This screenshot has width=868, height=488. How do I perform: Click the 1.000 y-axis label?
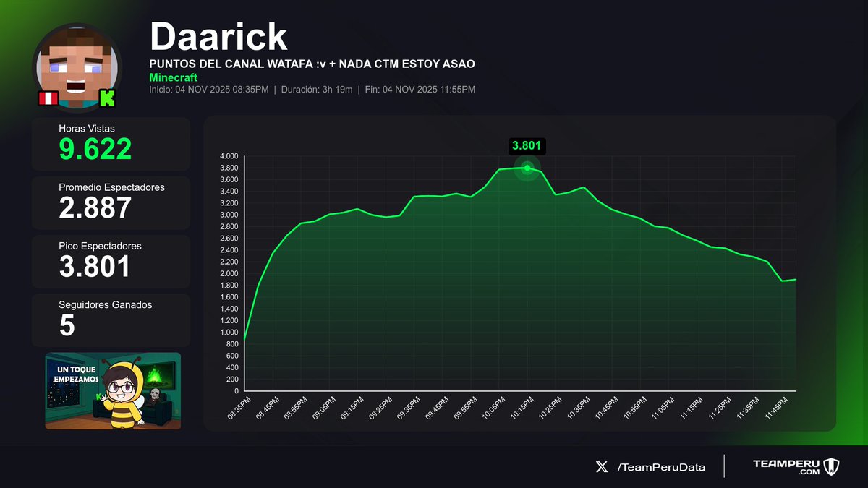pos(229,333)
